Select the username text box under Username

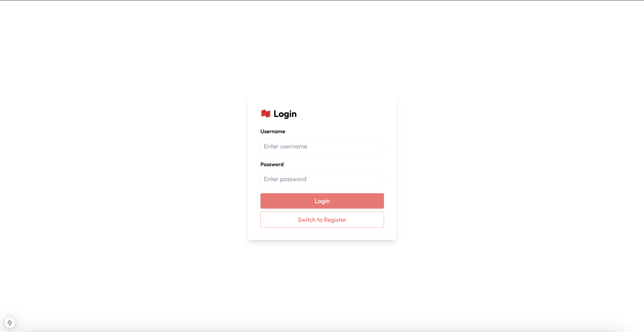[322, 146]
